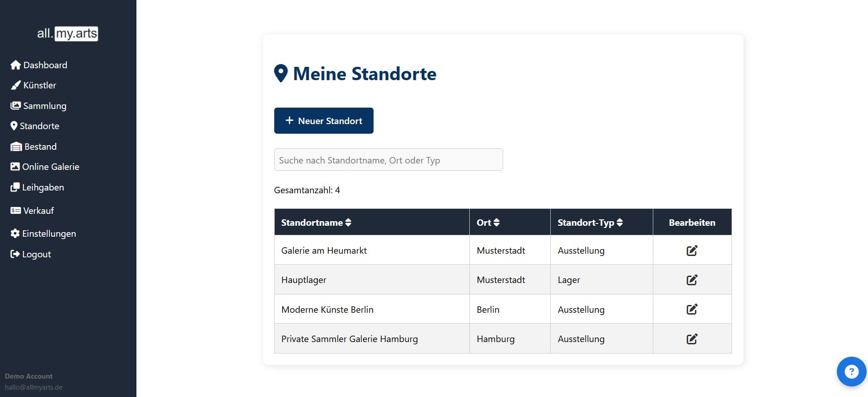This screenshot has width=868, height=397.
Task: Click the edit icon for Galerie am Heumarkt
Action: coord(692,250)
